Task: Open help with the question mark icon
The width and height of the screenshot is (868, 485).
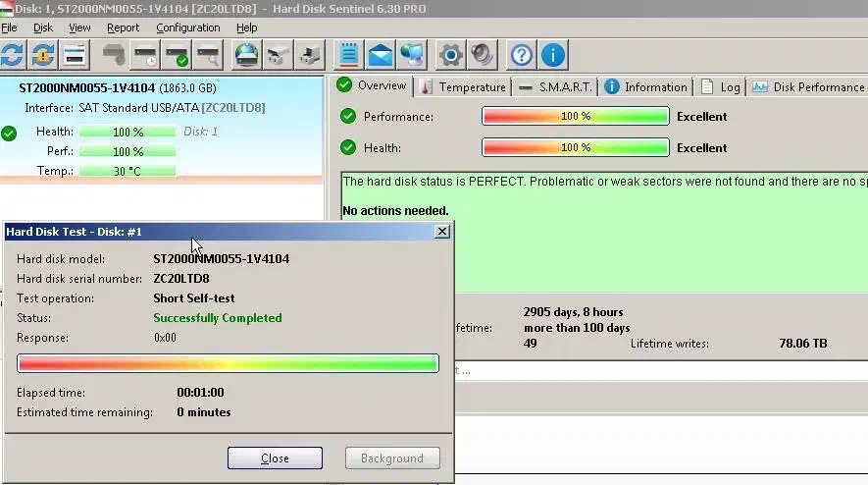Action: coord(522,54)
